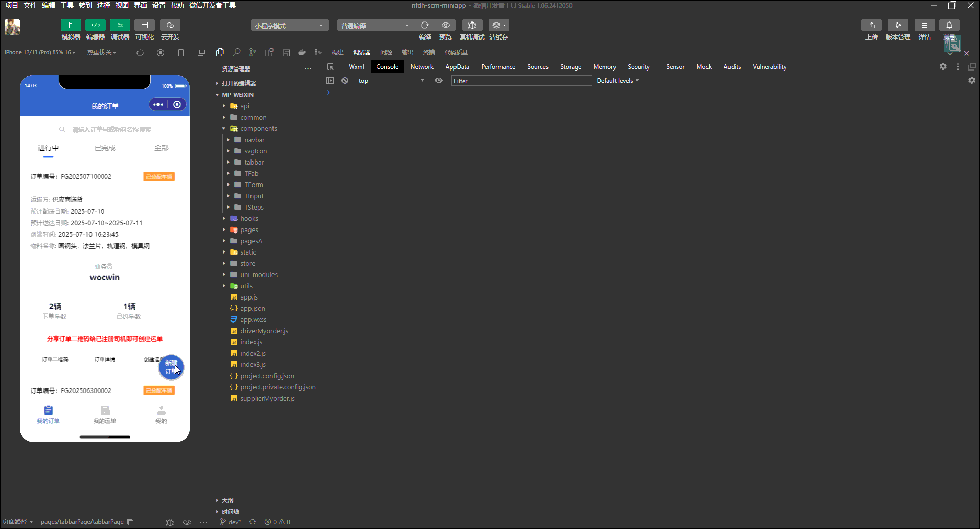This screenshot has width=980, height=529.
Task: Click the console Filter input field
Action: tap(521, 81)
